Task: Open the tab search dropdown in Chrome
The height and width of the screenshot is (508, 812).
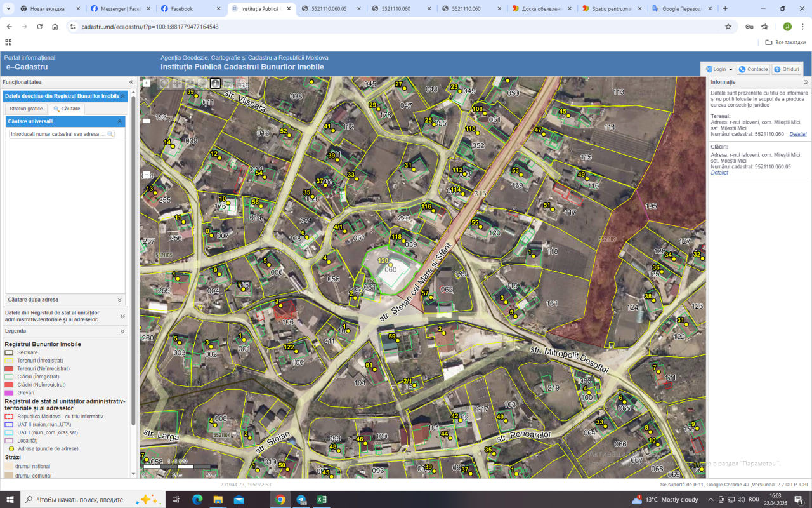Action: pos(8,9)
